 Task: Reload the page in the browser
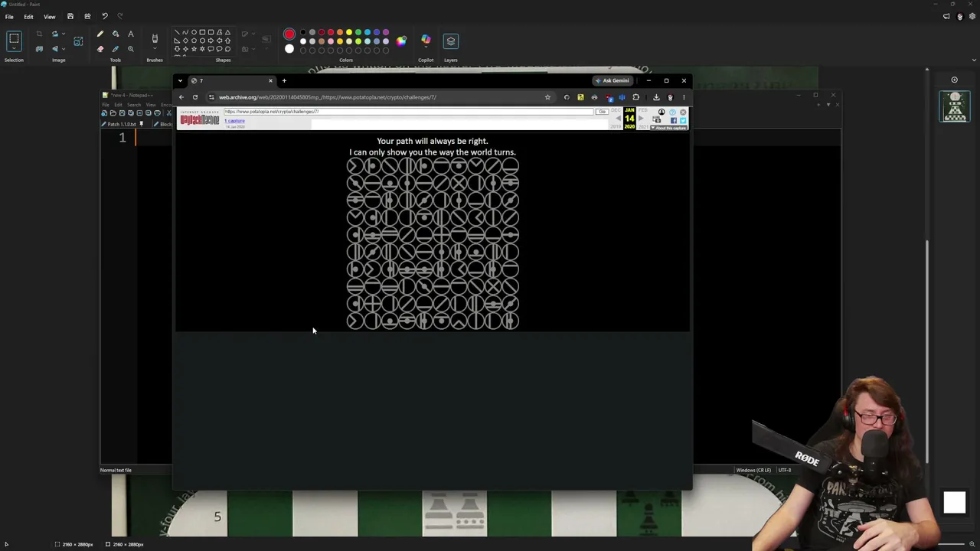tap(195, 97)
